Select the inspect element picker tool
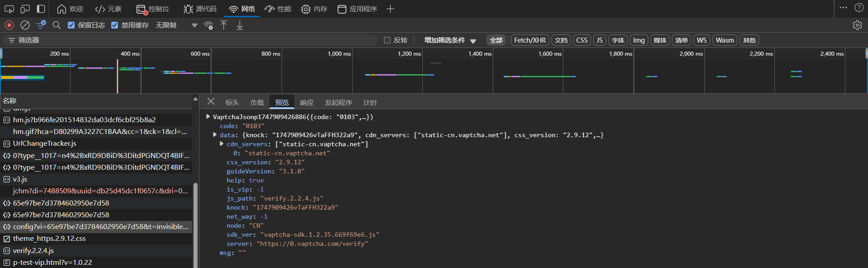The width and height of the screenshot is (868, 268). tap(9, 9)
